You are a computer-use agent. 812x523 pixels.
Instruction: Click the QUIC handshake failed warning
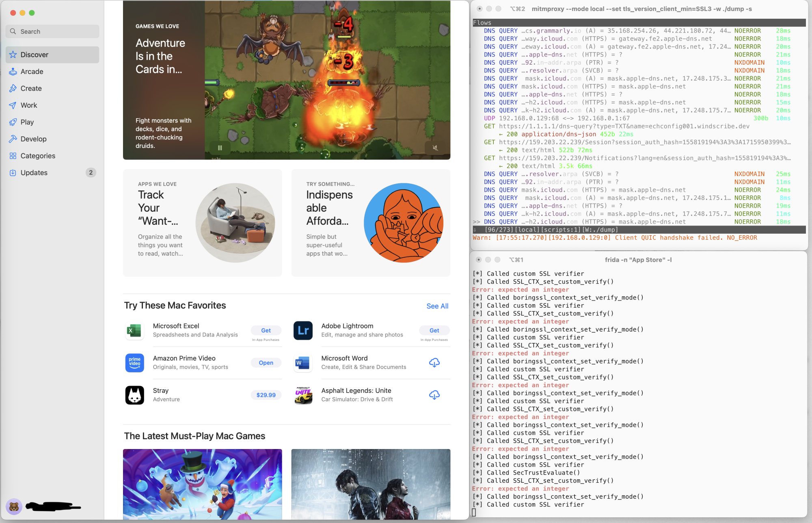coord(615,238)
